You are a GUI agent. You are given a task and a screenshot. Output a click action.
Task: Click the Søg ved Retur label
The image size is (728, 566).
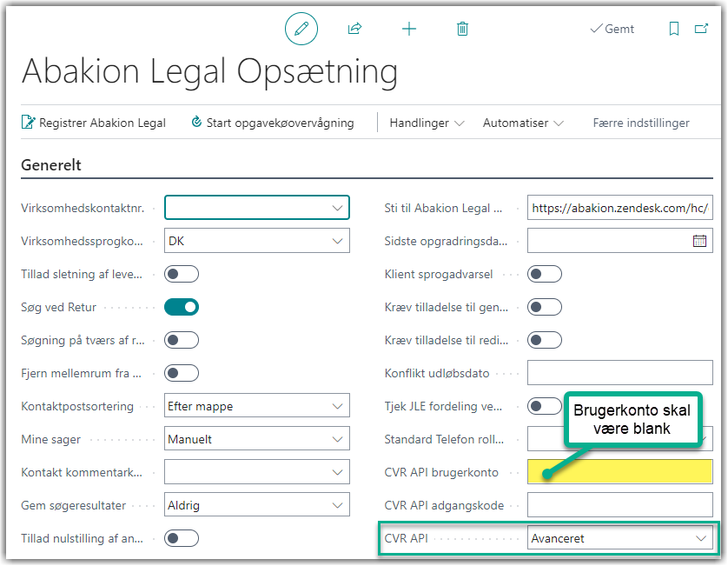click(58, 307)
